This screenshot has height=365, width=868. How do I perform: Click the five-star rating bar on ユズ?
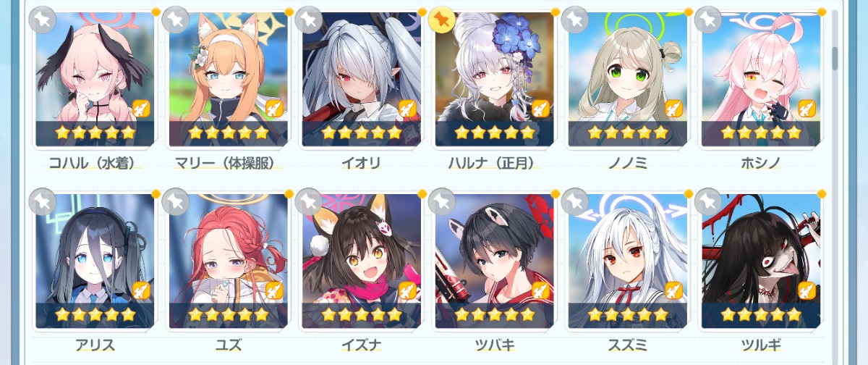click(228, 314)
